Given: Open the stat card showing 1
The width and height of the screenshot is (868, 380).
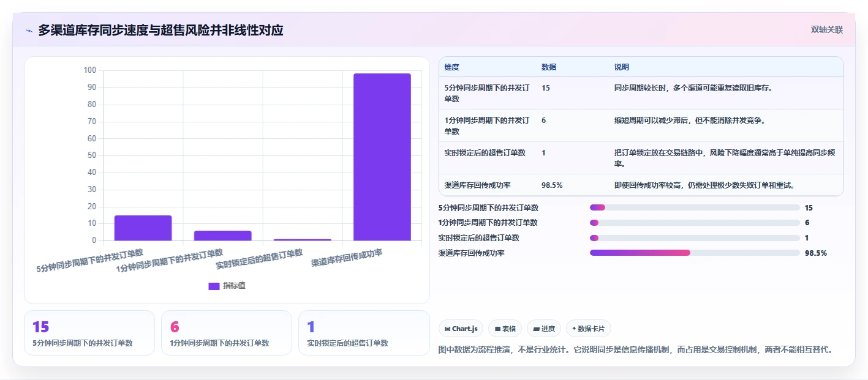Looking at the screenshot, I should click(364, 333).
